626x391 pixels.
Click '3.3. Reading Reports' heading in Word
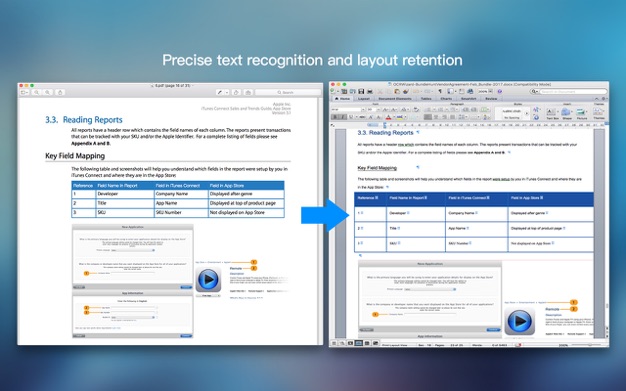tap(385, 133)
